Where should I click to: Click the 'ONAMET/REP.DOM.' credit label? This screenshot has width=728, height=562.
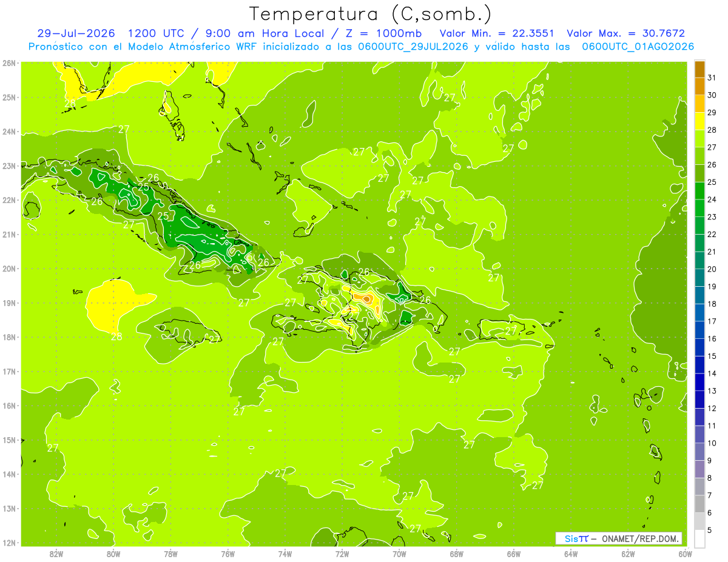point(641,538)
